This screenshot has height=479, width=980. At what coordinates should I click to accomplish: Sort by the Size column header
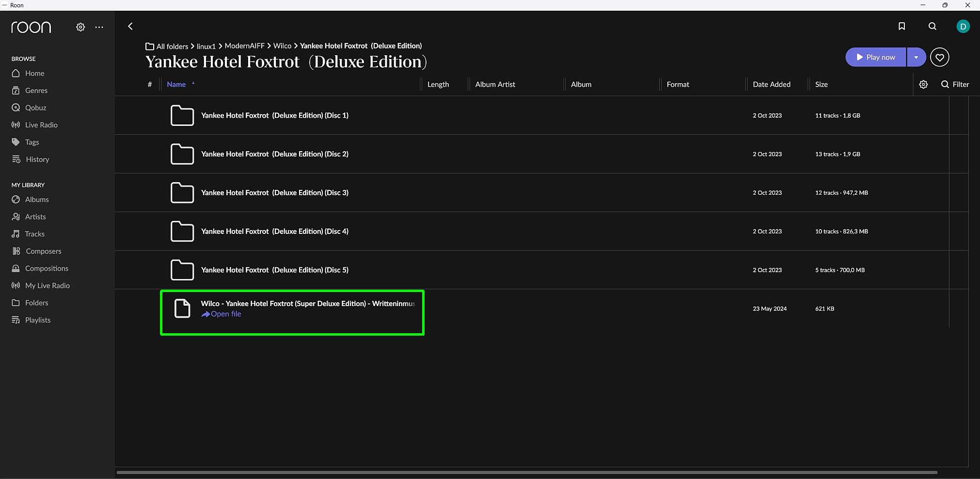point(822,84)
